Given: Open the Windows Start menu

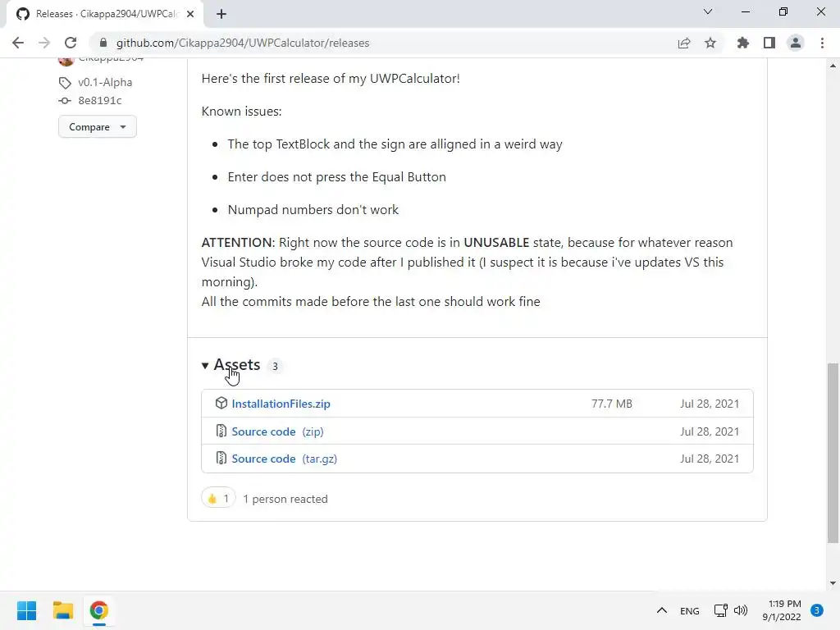Looking at the screenshot, I should [27, 610].
